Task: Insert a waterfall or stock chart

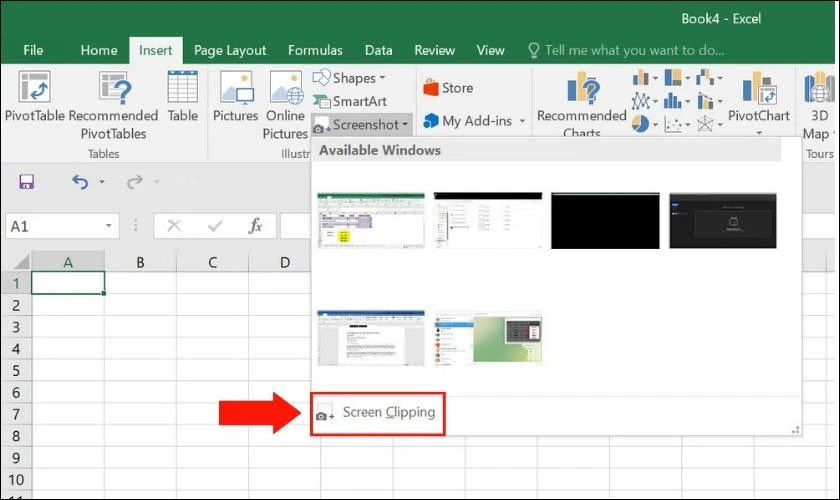Action: click(709, 78)
